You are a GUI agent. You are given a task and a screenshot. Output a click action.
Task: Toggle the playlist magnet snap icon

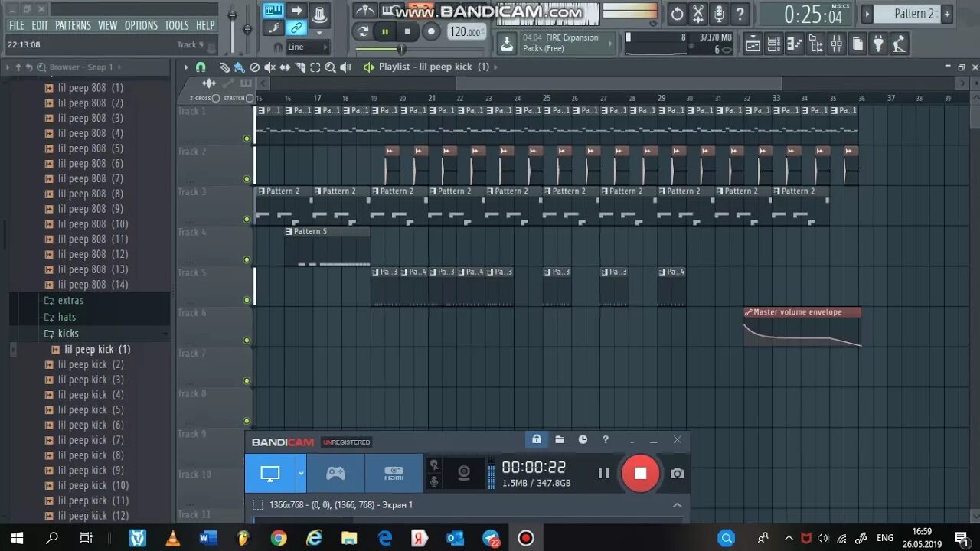201,67
